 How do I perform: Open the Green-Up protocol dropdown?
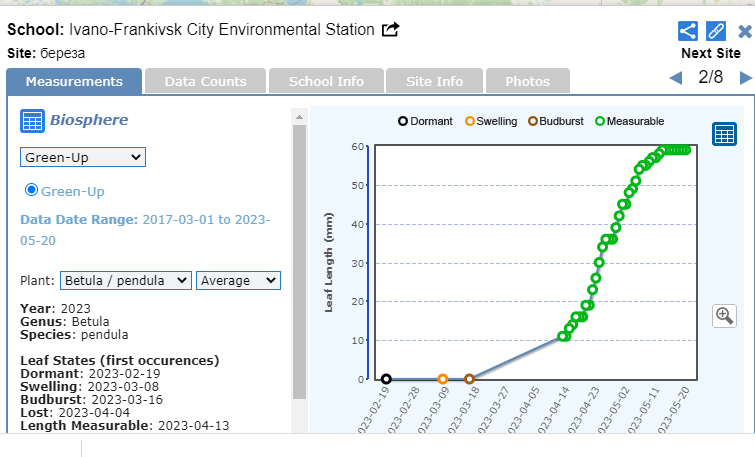point(83,157)
